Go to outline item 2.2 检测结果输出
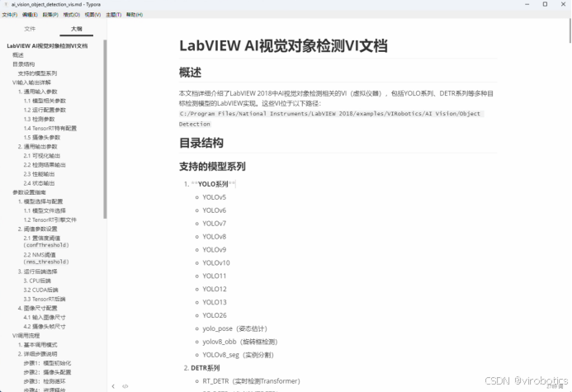 (x=45, y=165)
